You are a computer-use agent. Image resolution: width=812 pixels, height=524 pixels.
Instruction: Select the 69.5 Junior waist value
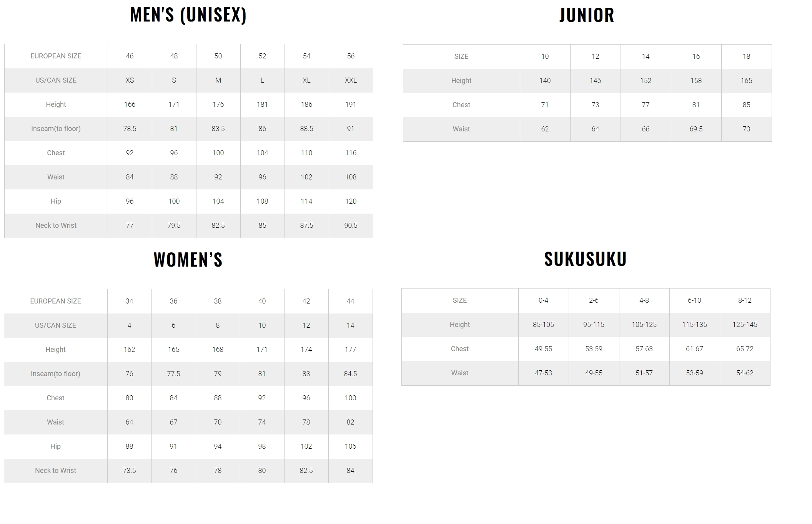tap(696, 129)
